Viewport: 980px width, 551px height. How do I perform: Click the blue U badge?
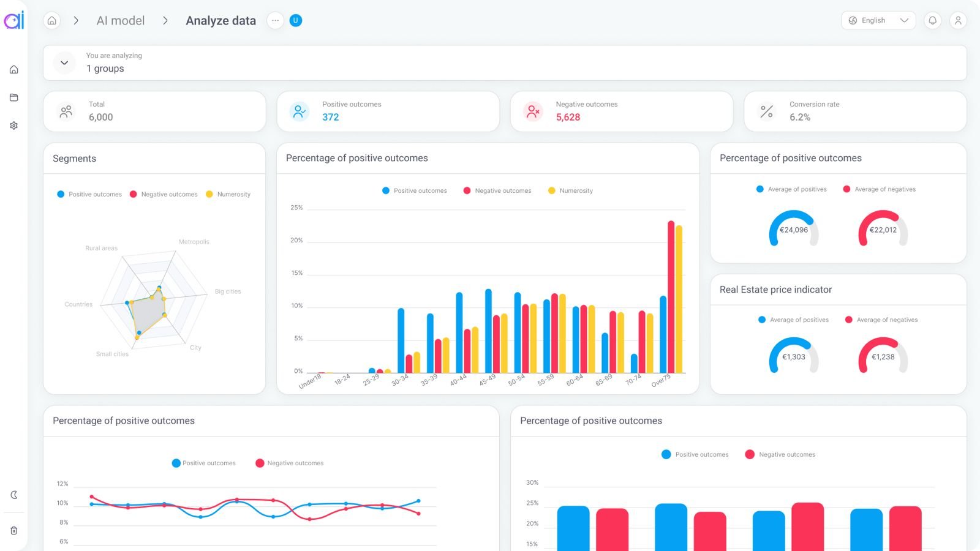point(296,21)
